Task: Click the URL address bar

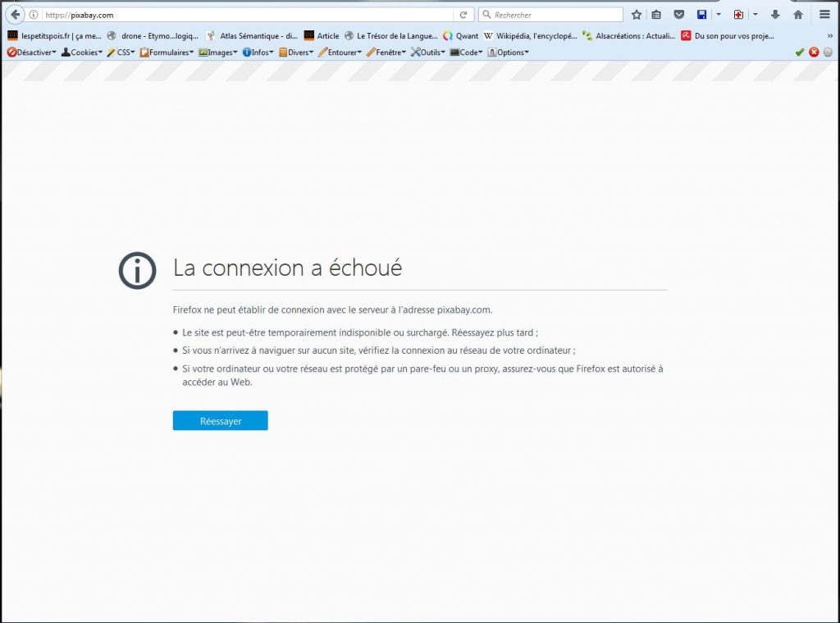Action: pos(249,15)
